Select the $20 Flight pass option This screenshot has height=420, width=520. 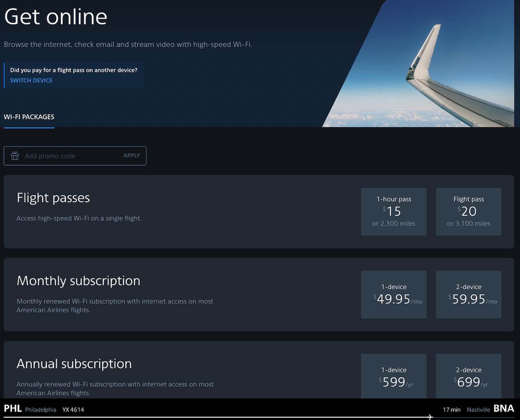click(468, 212)
